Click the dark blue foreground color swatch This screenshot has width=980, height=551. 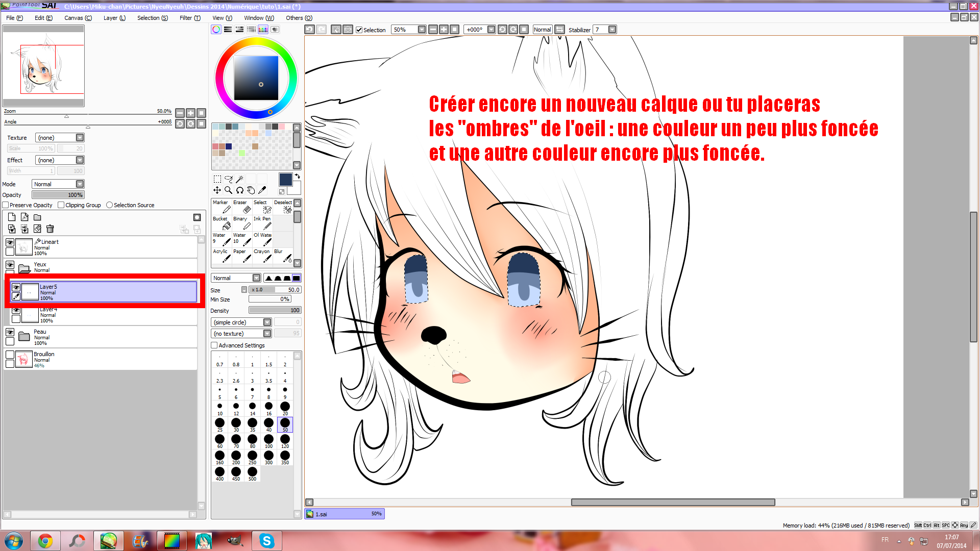click(x=285, y=179)
